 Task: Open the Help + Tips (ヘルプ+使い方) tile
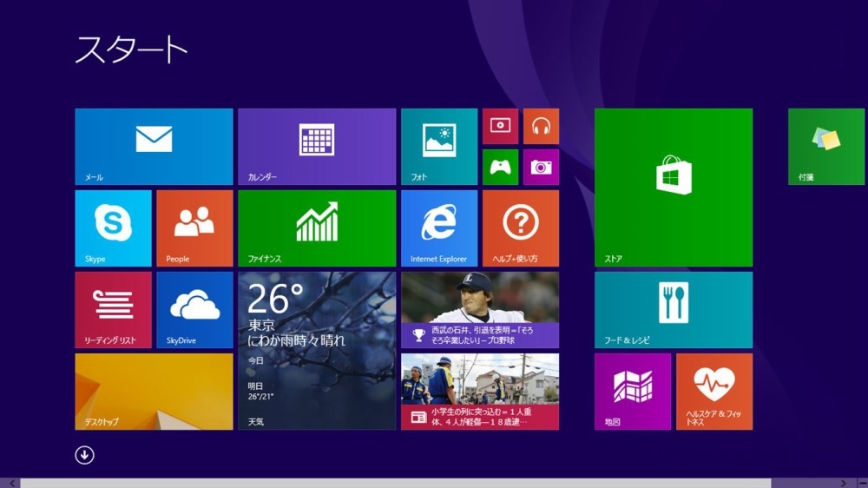(x=520, y=228)
